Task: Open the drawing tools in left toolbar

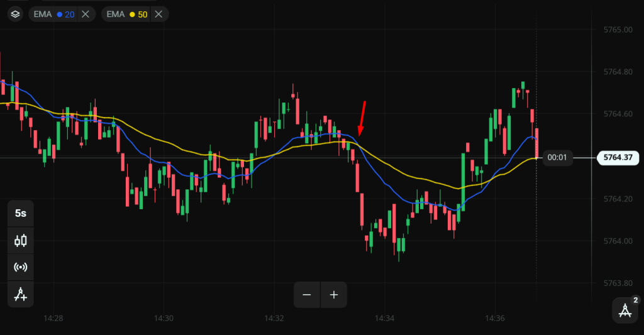Action: click(x=21, y=294)
